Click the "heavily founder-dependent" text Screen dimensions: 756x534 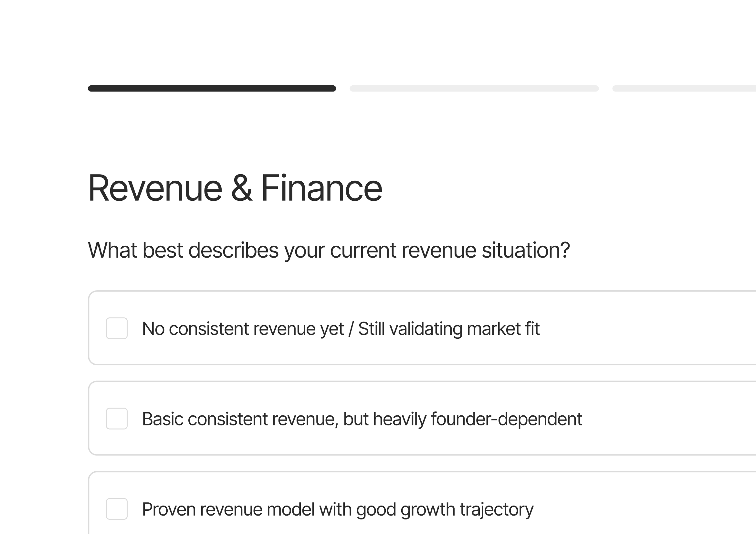(478, 419)
